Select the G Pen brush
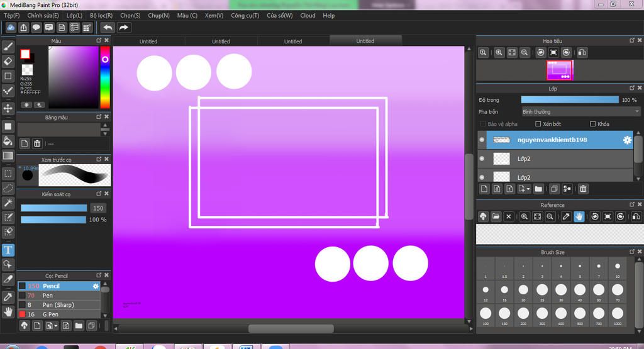Image resolution: width=644 pixels, height=349 pixels. pos(58,314)
